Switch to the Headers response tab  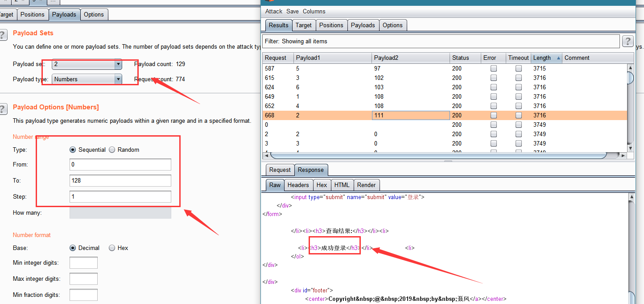[x=298, y=185]
